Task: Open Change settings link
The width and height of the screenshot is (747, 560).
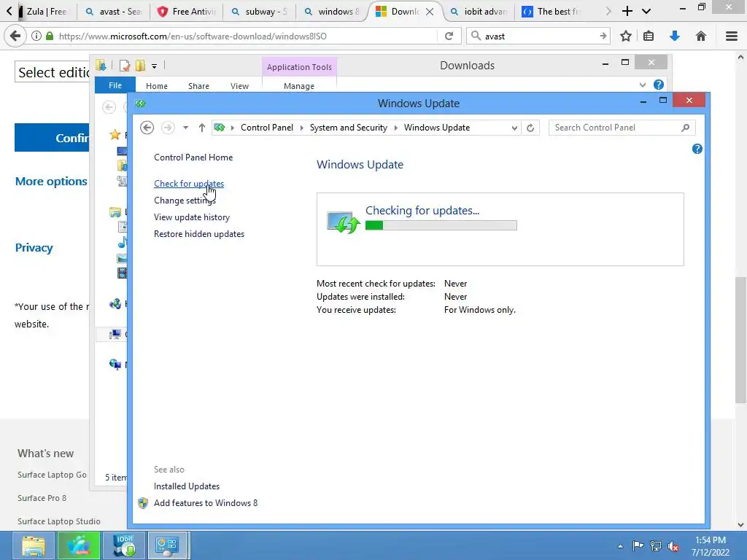Action: (185, 201)
